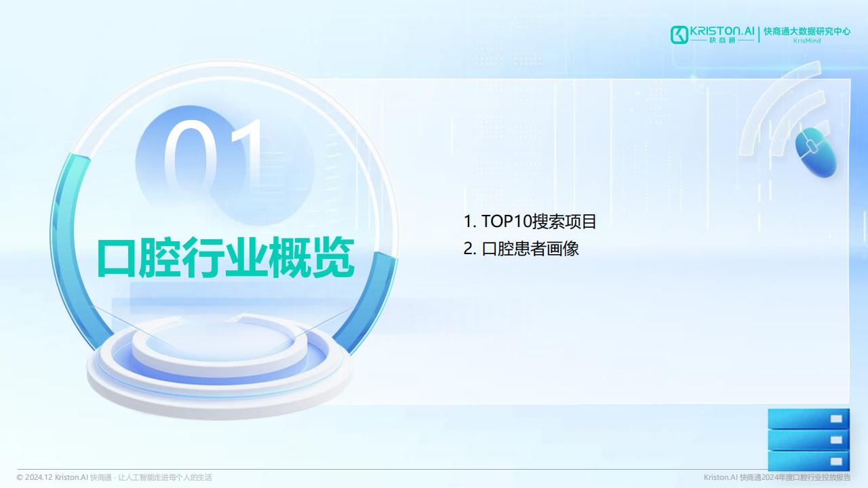868x488 pixels.
Task: Click the "KRISTON.AI" wordmark text
Action: [722, 31]
